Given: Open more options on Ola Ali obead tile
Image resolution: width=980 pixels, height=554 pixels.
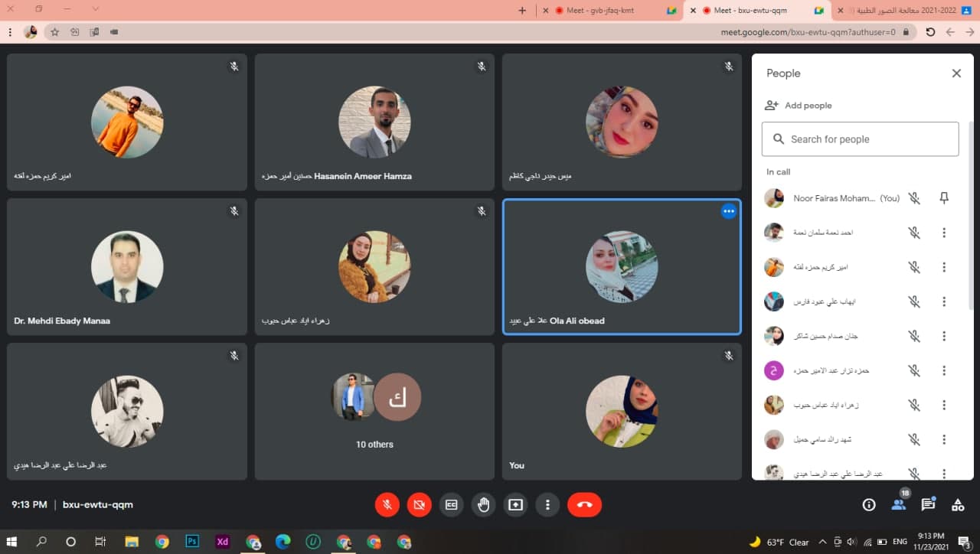Looking at the screenshot, I should (x=728, y=211).
